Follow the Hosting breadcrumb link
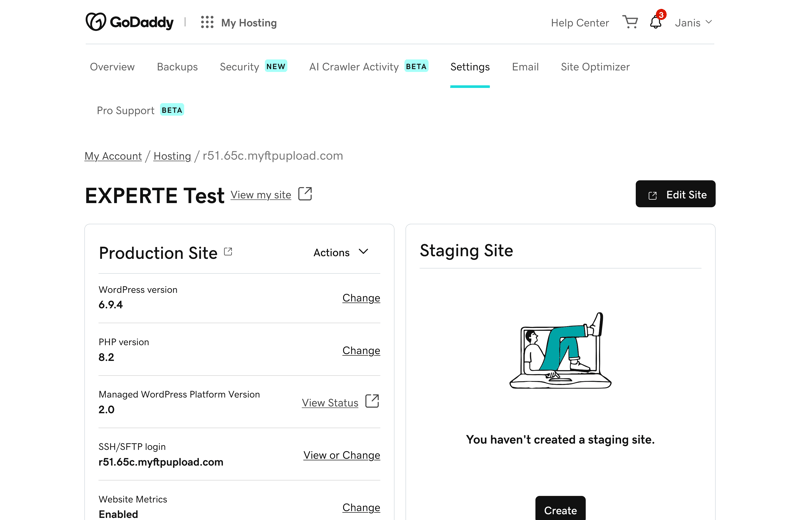This screenshot has height=520, width=800. tap(172, 156)
